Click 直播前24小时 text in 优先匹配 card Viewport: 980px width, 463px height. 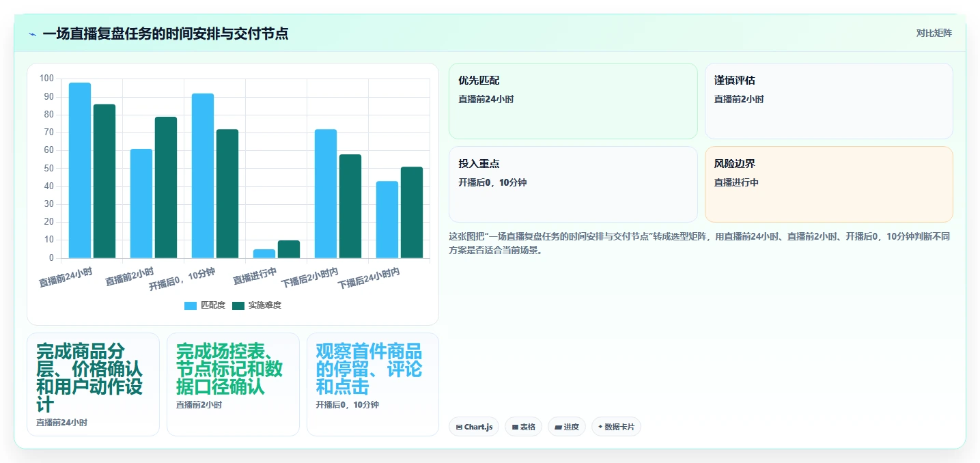click(486, 99)
